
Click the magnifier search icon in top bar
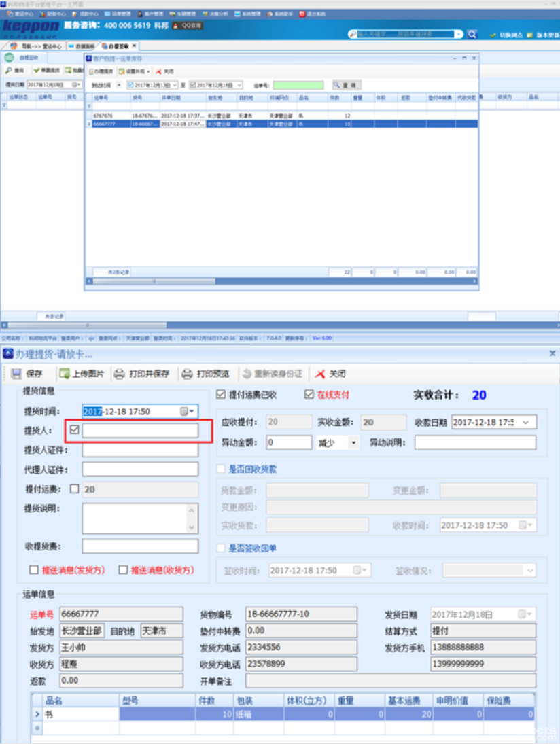pos(472,34)
